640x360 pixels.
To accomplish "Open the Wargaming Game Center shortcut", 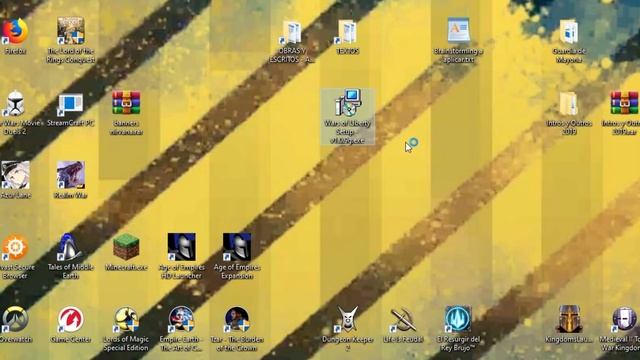I will (x=71, y=319).
